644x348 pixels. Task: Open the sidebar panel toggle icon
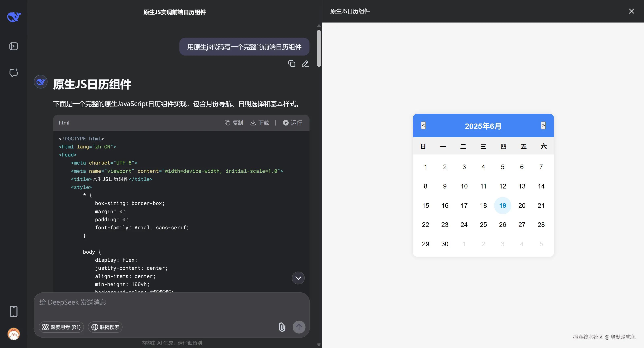13,46
